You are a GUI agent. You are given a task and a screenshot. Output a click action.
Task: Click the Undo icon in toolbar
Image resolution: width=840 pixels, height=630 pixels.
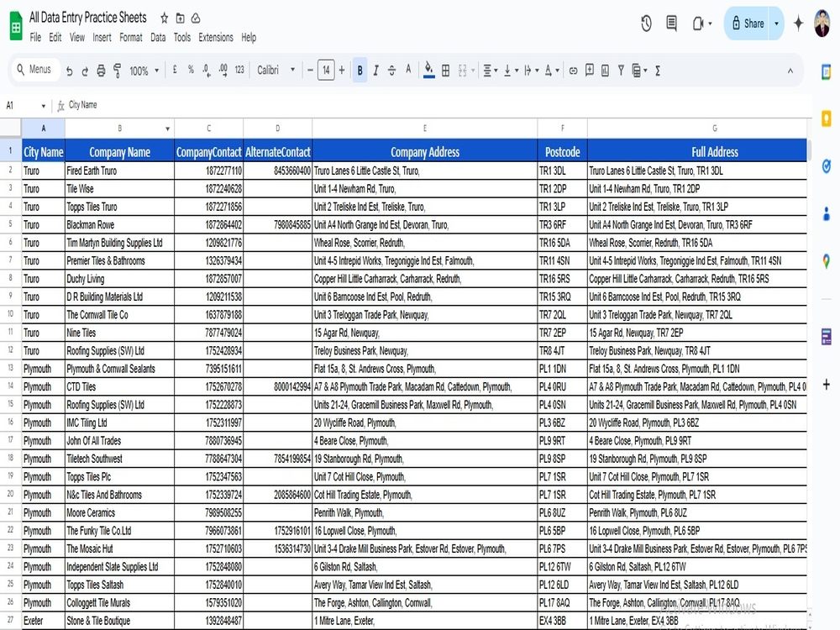tap(69, 71)
